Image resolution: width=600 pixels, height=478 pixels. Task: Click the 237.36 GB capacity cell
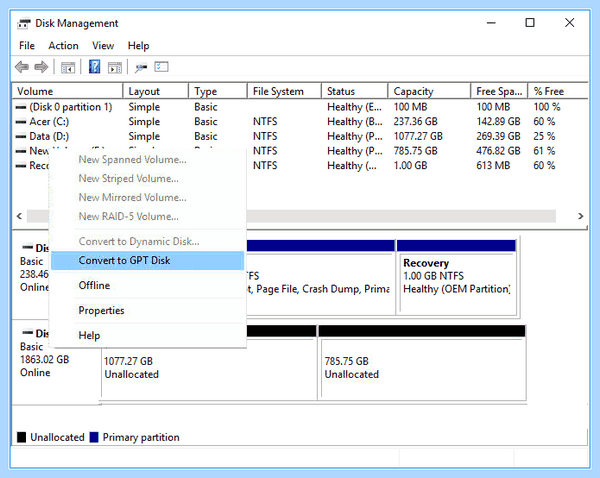[416, 122]
